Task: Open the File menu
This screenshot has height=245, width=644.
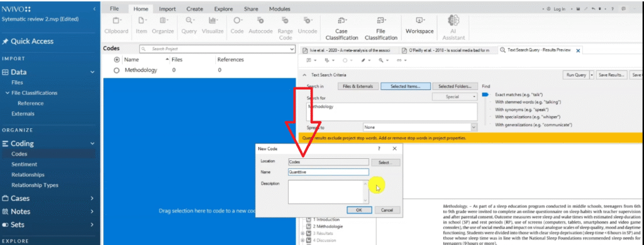Action: click(x=114, y=9)
